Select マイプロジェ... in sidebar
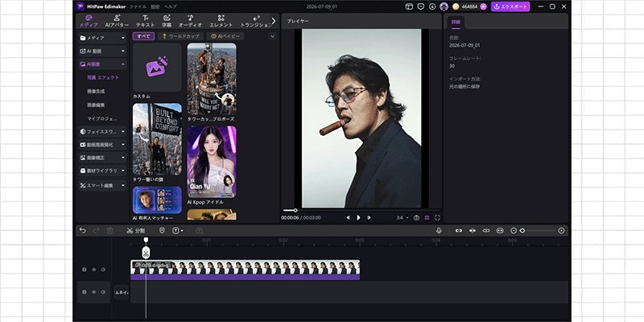This screenshot has width=644, height=322. [x=102, y=118]
